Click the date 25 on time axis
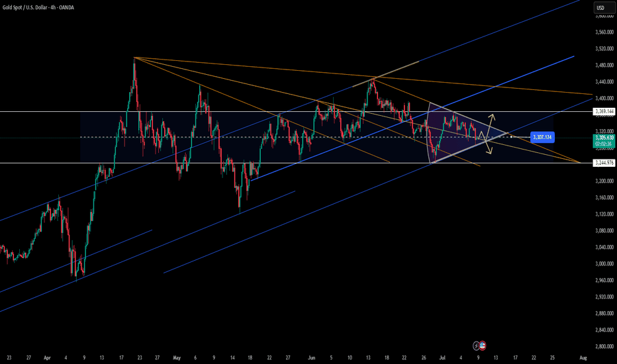Image resolution: width=617 pixels, height=364 pixels. [x=553, y=357]
